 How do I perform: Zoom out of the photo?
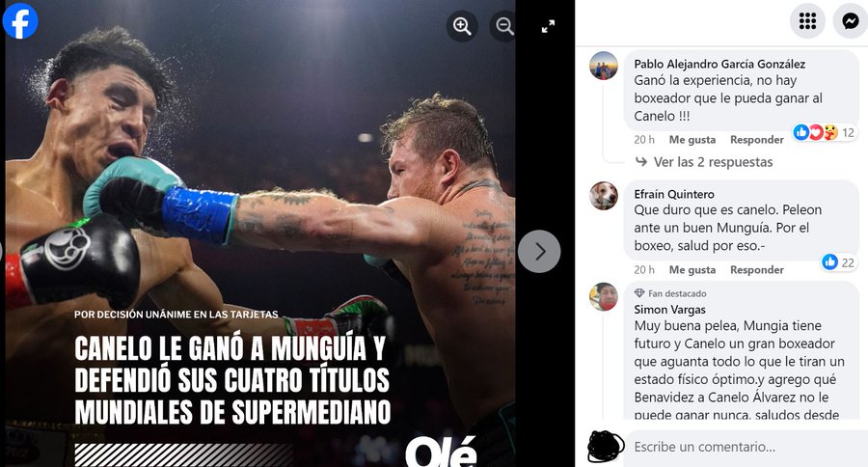click(x=503, y=26)
